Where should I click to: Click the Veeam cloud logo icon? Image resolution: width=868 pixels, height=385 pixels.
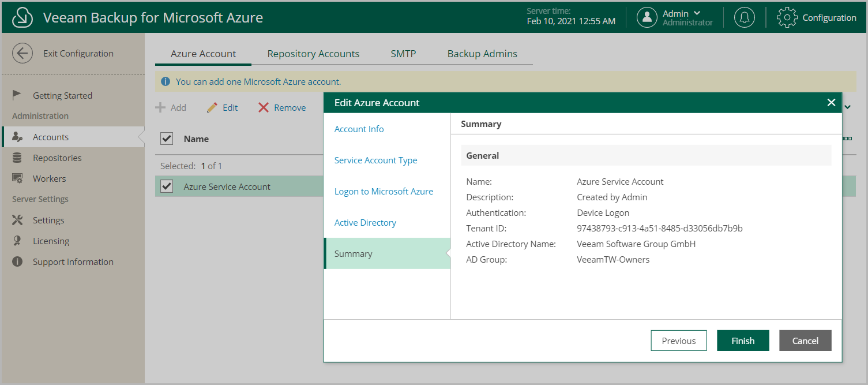point(22,17)
